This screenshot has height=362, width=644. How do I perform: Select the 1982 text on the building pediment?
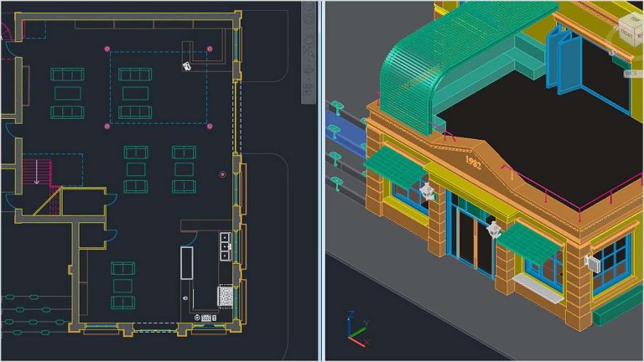tap(473, 163)
